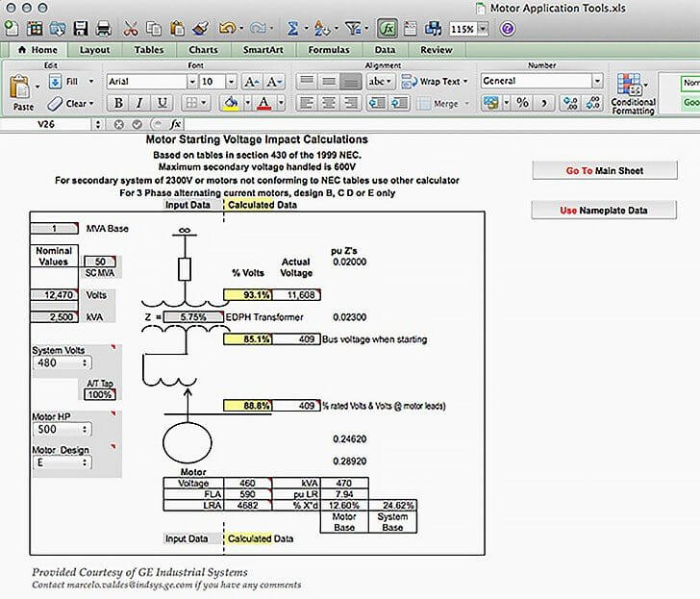
Task: Increase decimal places icon
Action: click(570, 103)
